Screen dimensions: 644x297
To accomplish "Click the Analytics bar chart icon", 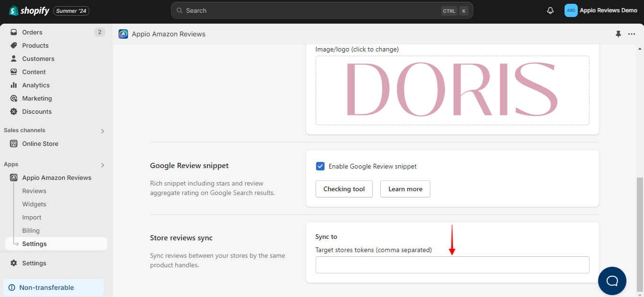I will click(14, 85).
